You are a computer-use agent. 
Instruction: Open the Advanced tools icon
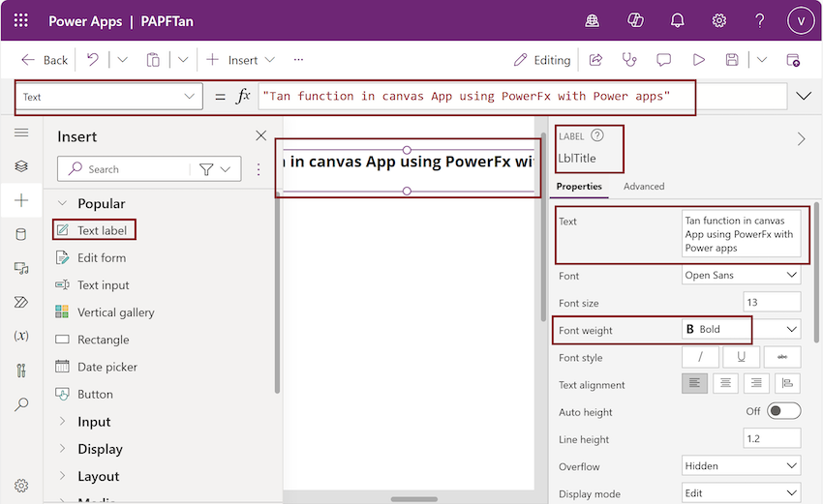(x=21, y=371)
